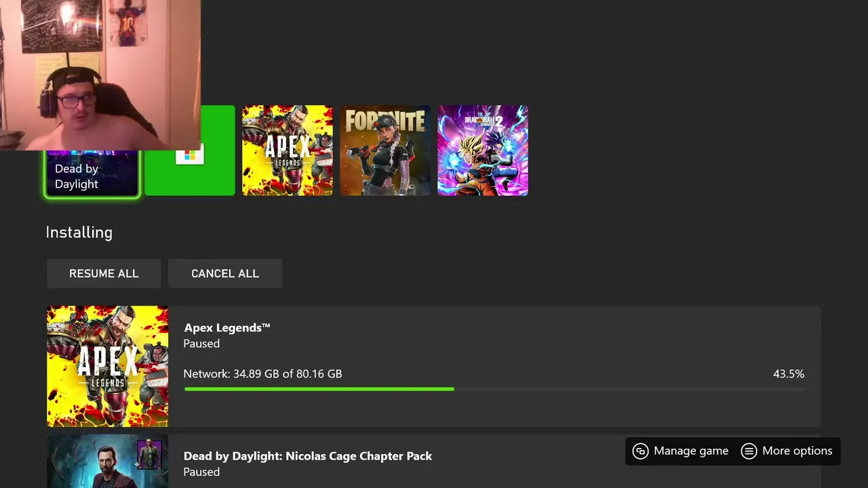Click Paused status under Nicolas Cage Chapter Pack
868x488 pixels.
(201, 472)
